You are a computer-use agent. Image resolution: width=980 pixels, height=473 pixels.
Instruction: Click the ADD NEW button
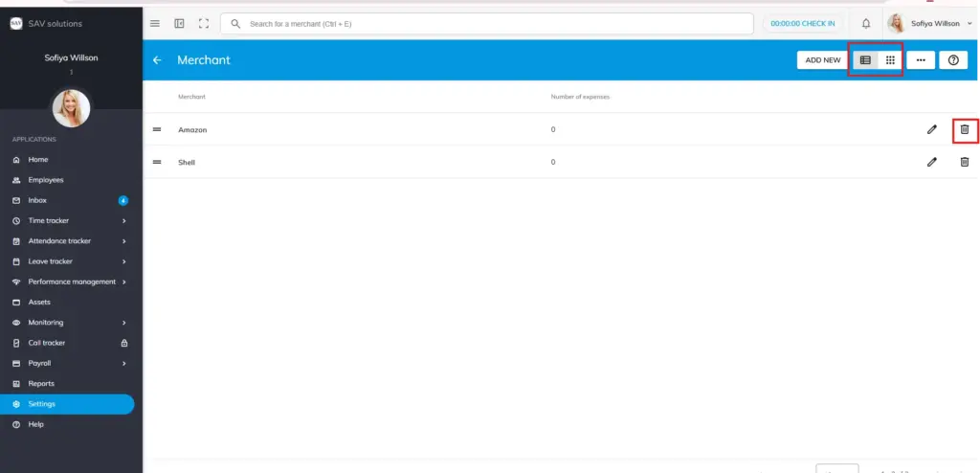(x=822, y=60)
